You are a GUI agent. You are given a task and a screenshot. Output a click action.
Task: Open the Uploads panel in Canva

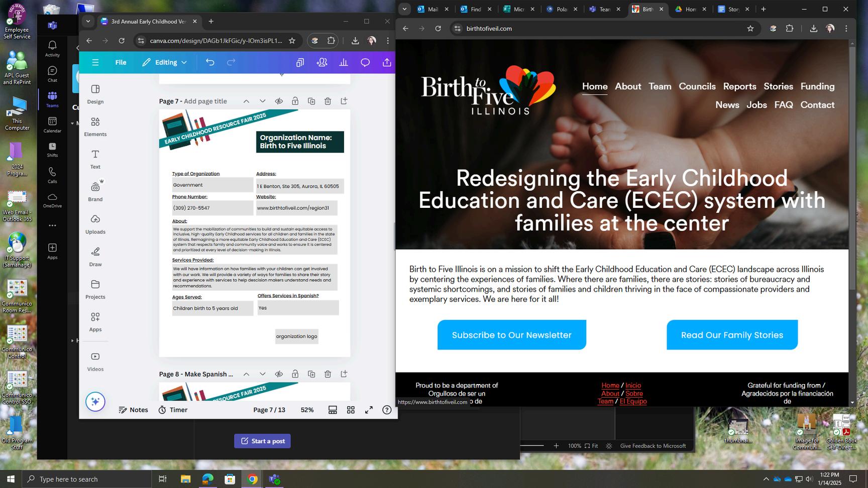click(95, 224)
